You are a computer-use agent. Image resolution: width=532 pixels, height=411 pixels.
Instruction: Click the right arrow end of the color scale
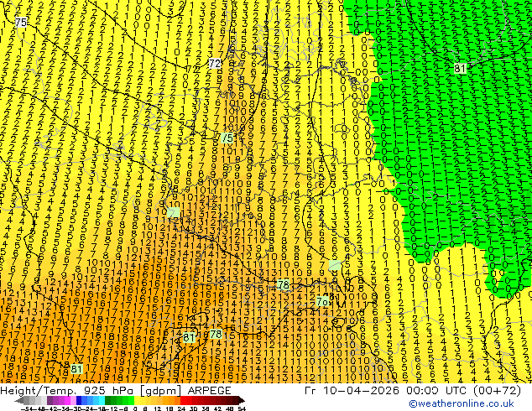tap(242, 400)
